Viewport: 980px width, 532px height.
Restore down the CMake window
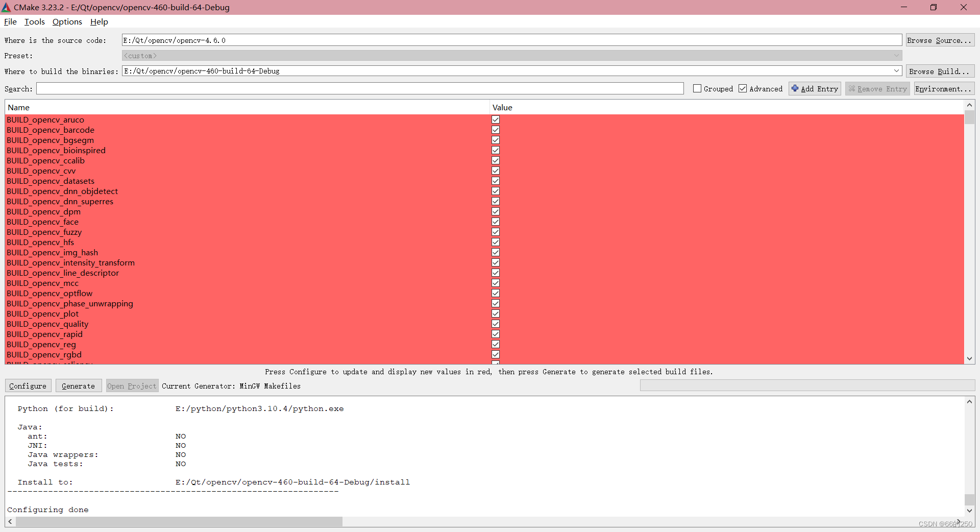(934, 7)
